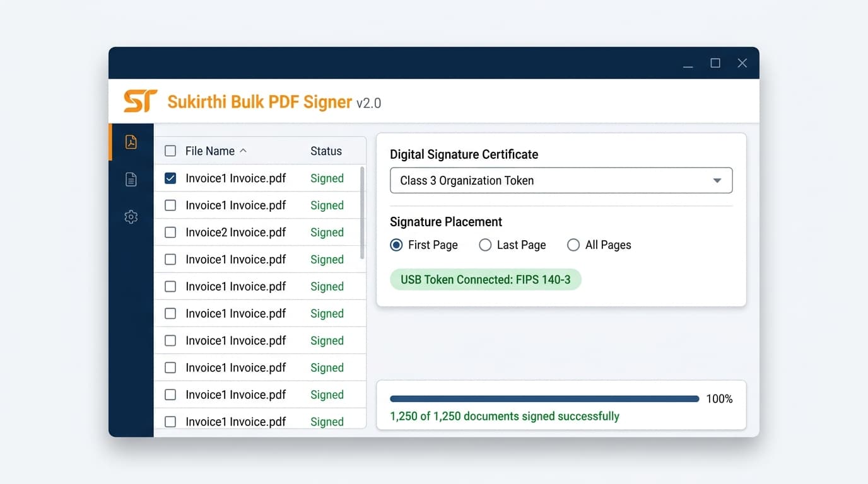
Task: Click the 1,250 of 1,250 documents signed message
Action: pyautogui.click(x=505, y=417)
